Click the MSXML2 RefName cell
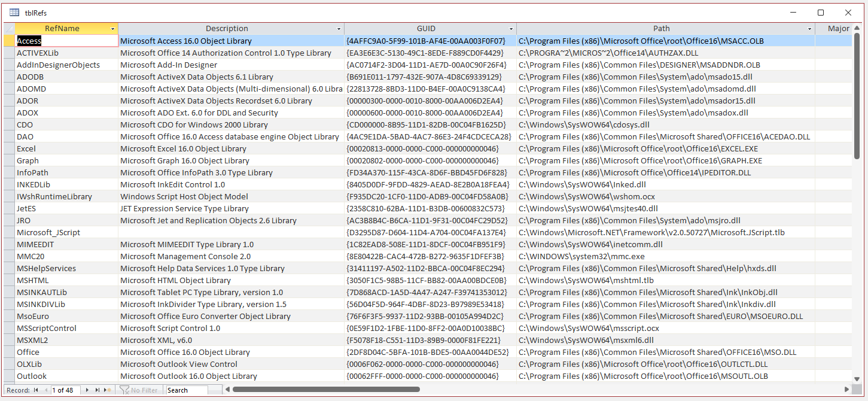The image size is (868, 401). click(x=67, y=340)
